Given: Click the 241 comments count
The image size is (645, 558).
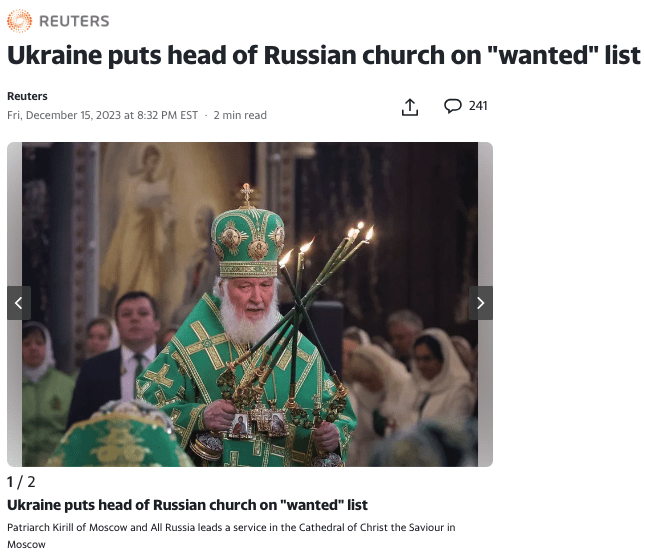Looking at the screenshot, I should pyautogui.click(x=478, y=106).
